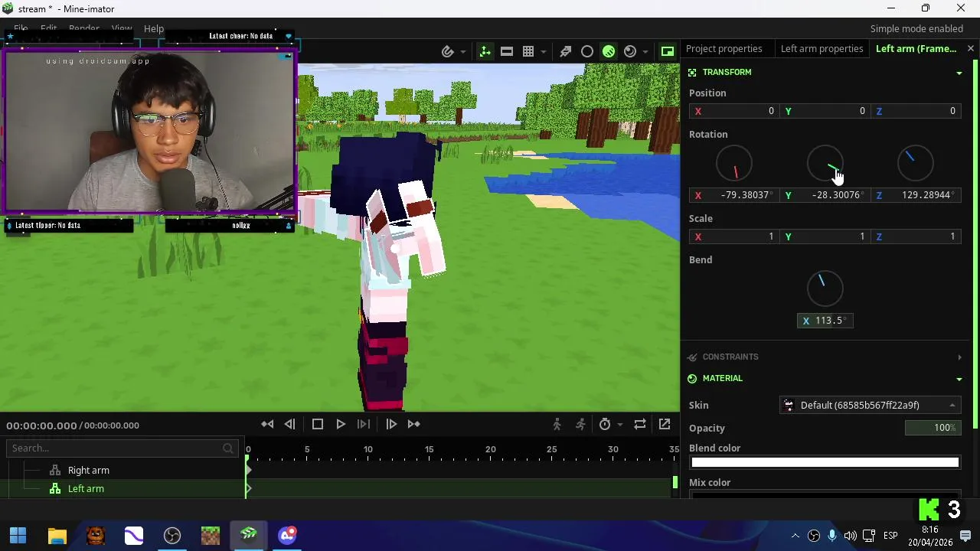Screen dimensions: 980x551
Task: Jump to next keyframe button
Action: (x=413, y=424)
